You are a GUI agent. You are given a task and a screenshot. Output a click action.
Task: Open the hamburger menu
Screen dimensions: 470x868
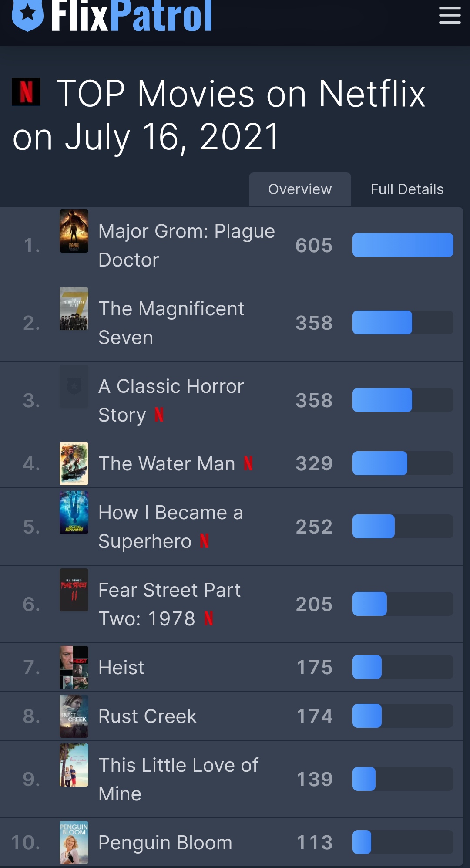tap(450, 15)
